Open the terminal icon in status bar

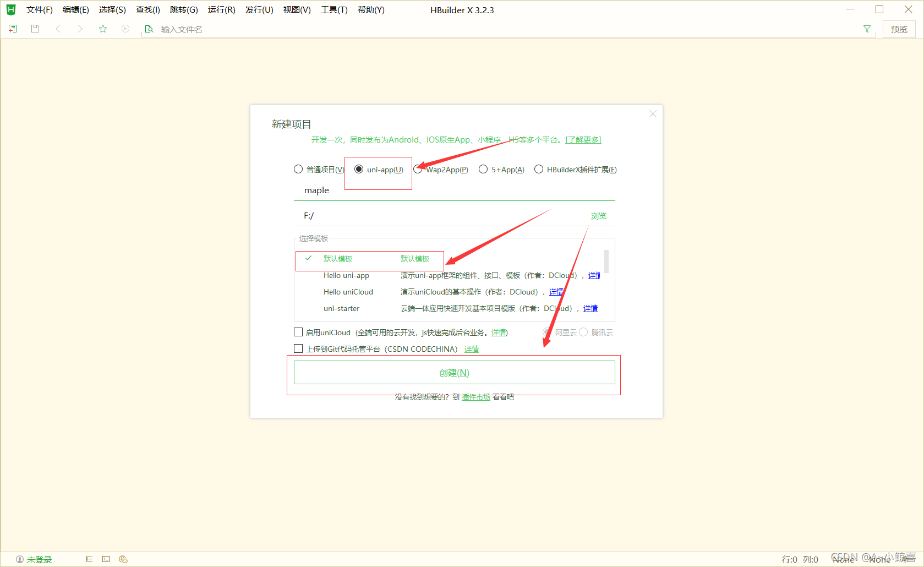(x=106, y=559)
